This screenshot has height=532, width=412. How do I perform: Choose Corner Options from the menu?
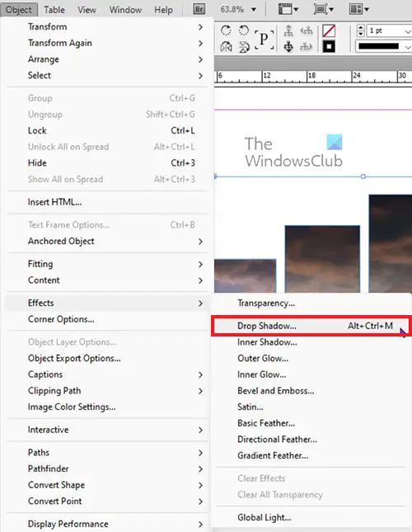point(107,319)
